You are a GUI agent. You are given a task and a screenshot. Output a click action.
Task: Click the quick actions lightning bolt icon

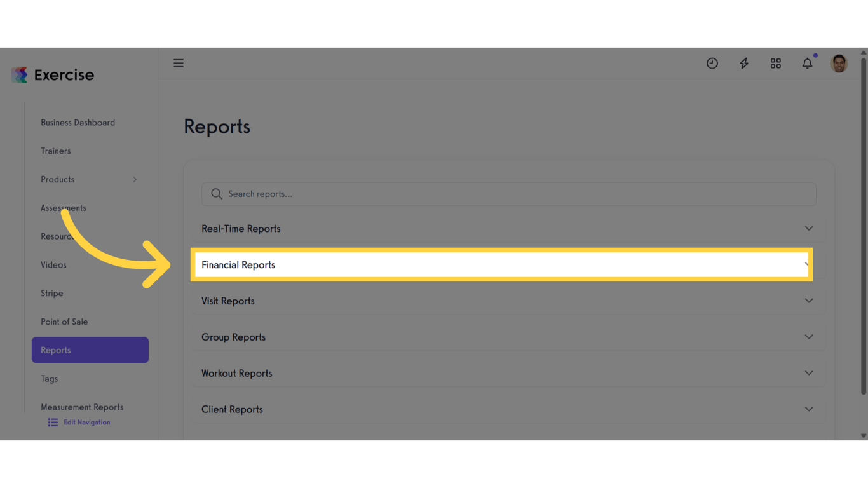tap(743, 63)
